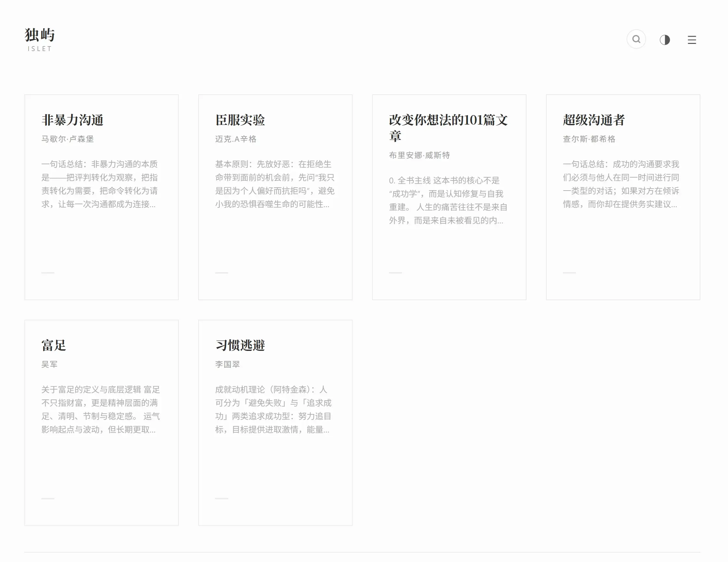Open the 习惯逃避 book title
Image resolution: width=728 pixels, height=562 pixels.
(240, 345)
